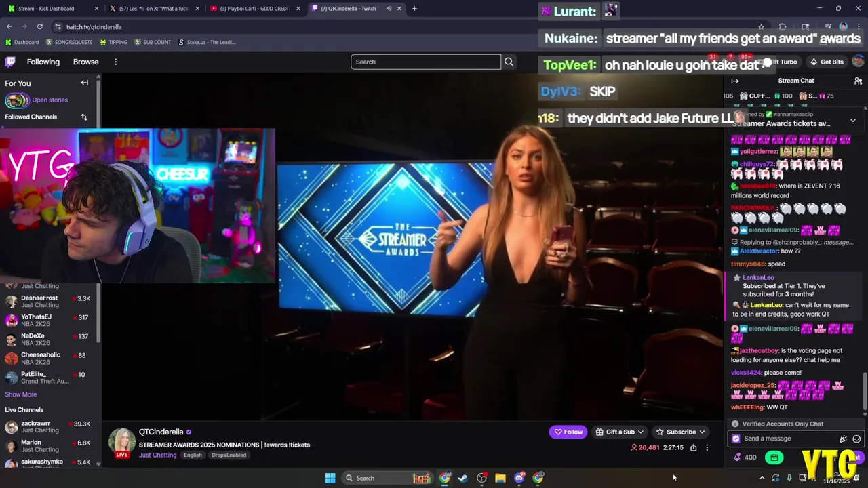This screenshot has width=868, height=488.
Task: Collapse the Stream Chat panel
Action: [x=735, y=81]
